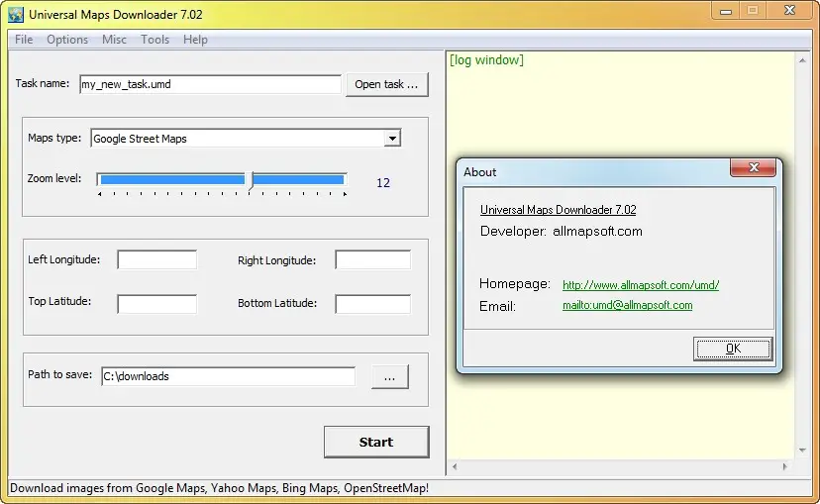Open the Help menu
Screen dimensions: 820x504
tap(195, 40)
